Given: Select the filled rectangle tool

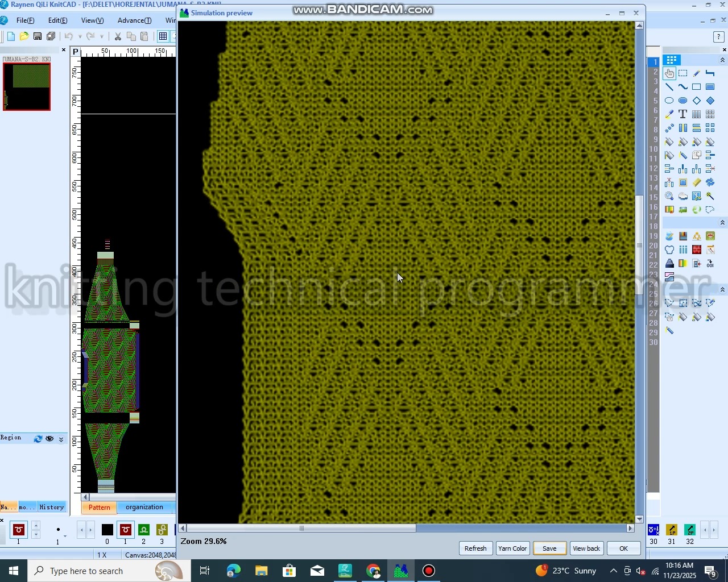Looking at the screenshot, I should click(710, 87).
